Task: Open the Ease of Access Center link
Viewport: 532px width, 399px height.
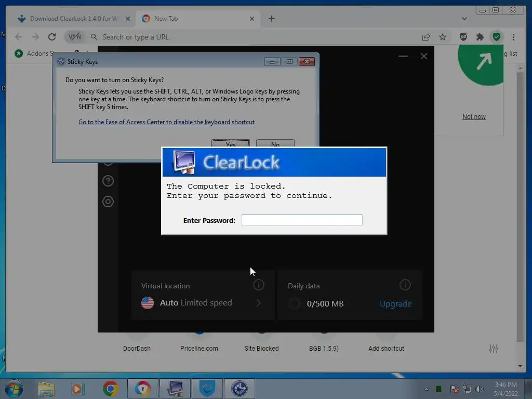Action: pyautogui.click(x=166, y=122)
